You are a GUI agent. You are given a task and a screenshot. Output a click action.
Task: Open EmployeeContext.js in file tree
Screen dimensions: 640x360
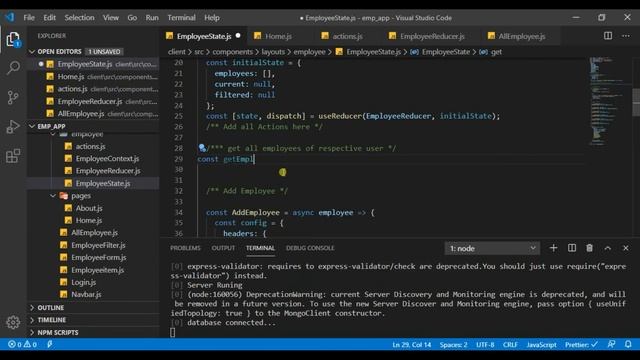coord(107,158)
